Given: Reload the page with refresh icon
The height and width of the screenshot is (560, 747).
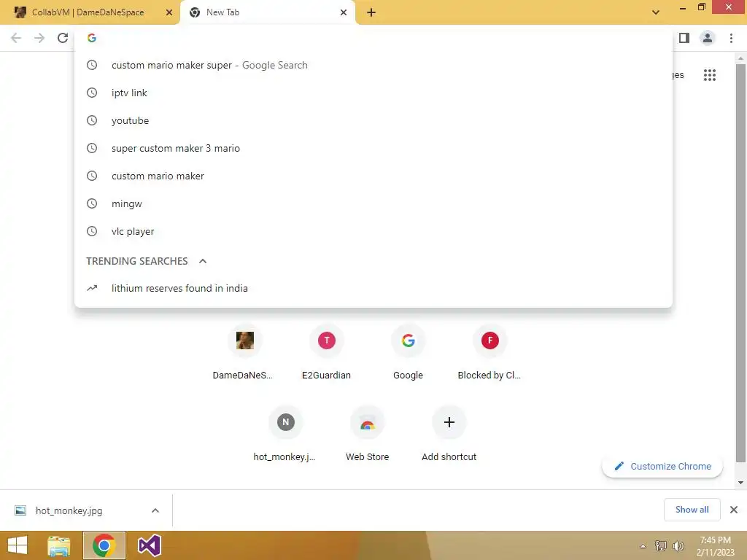Looking at the screenshot, I should click(63, 38).
